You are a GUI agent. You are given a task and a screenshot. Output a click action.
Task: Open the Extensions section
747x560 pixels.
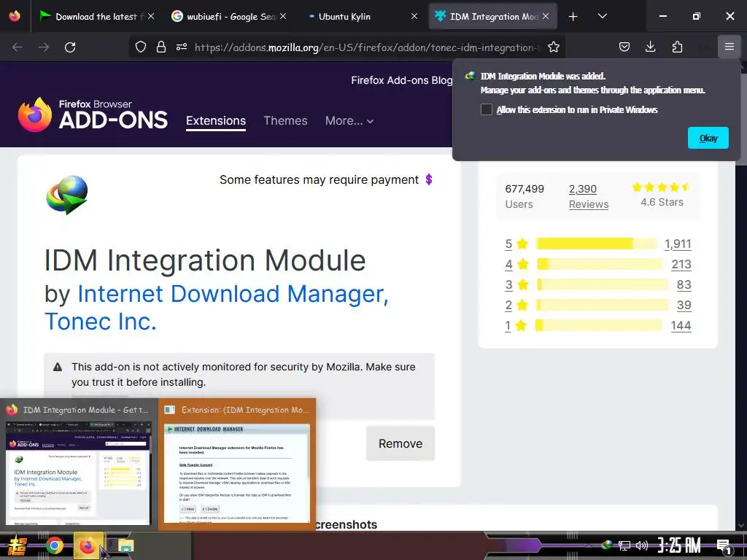pyautogui.click(x=216, y=121)
